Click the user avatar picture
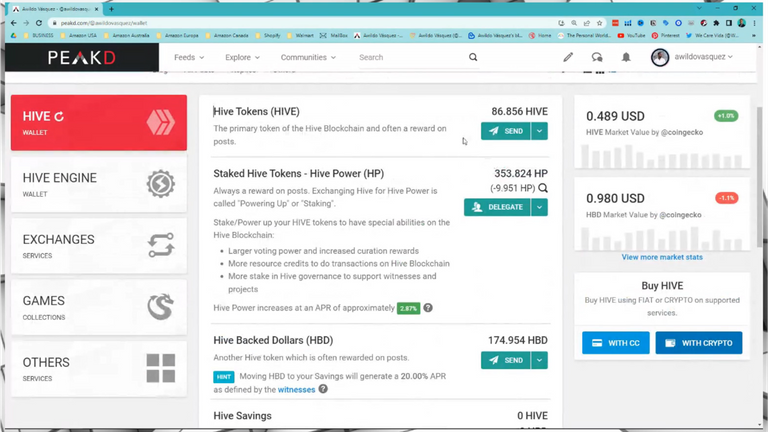768x432 pixels. tap(660, 57)
